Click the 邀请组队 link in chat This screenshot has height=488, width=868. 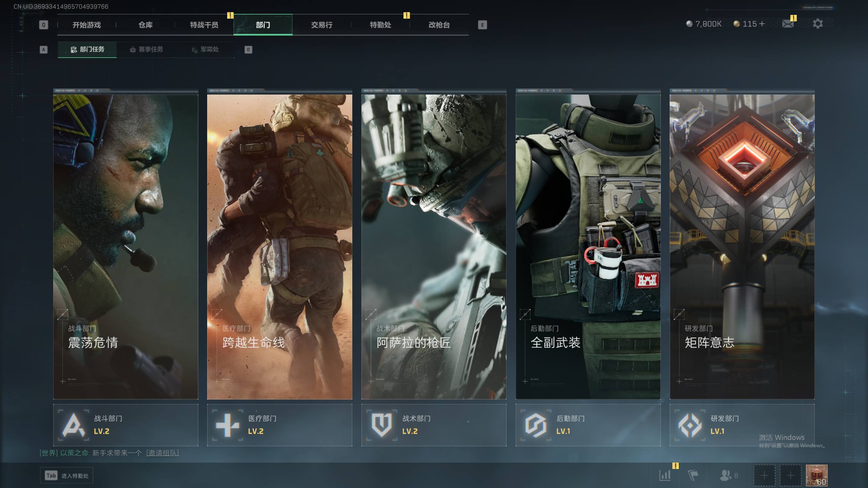click(x=162, y=453)
